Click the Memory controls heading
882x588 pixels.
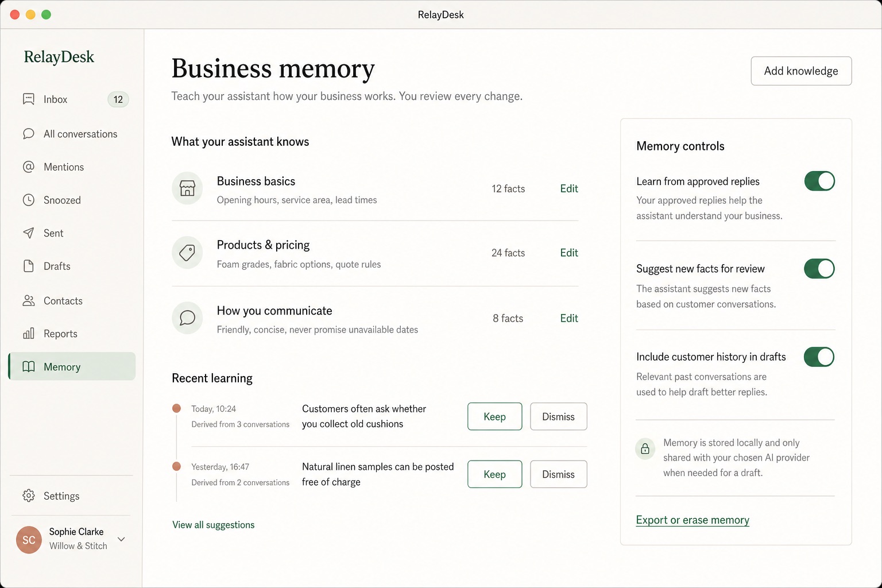(680, 146)
